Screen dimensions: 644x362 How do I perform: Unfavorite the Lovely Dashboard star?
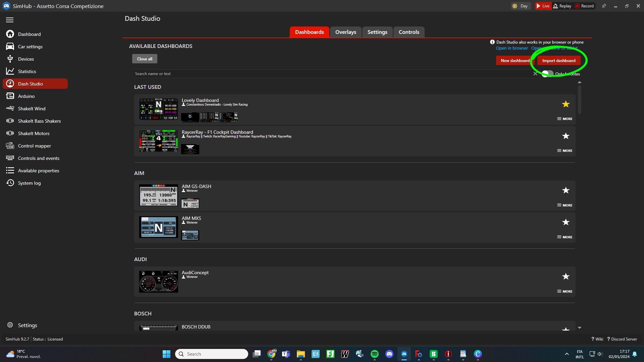(x=566, y=104)
